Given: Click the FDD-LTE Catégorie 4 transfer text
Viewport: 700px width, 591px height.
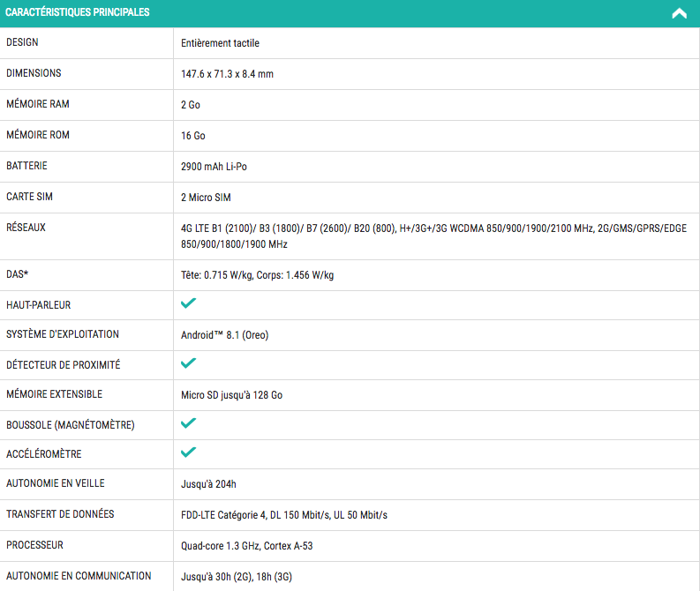Looking at the screenshot, I should tap(284, 515).
